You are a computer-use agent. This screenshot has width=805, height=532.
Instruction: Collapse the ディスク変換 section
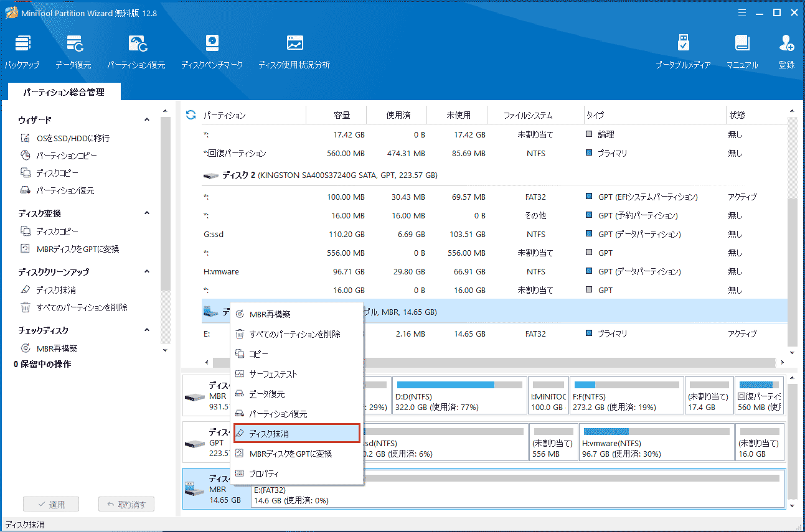(x=147, y=213)
